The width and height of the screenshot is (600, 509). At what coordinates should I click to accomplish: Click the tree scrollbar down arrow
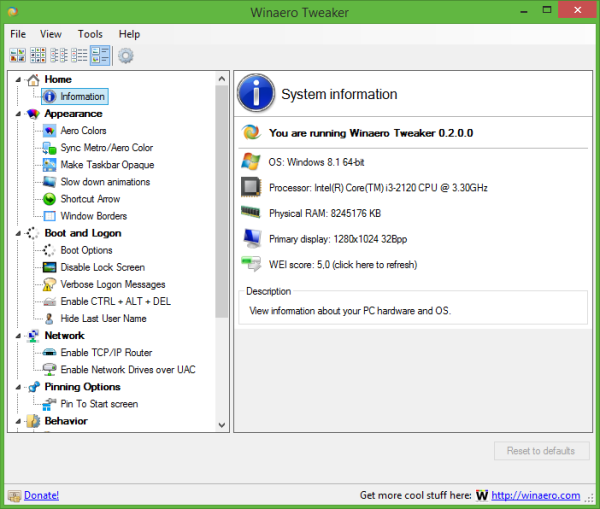222,425
